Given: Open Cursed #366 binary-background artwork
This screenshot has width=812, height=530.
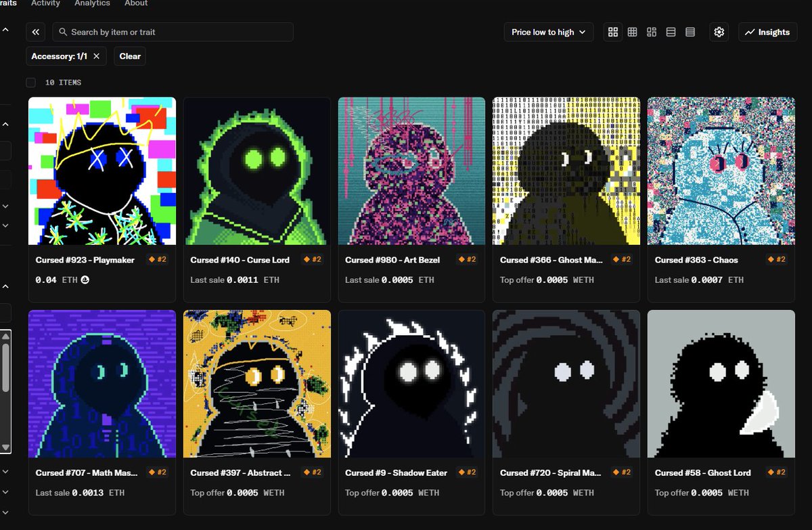Looking at the screenshot, I should (566, 171).
